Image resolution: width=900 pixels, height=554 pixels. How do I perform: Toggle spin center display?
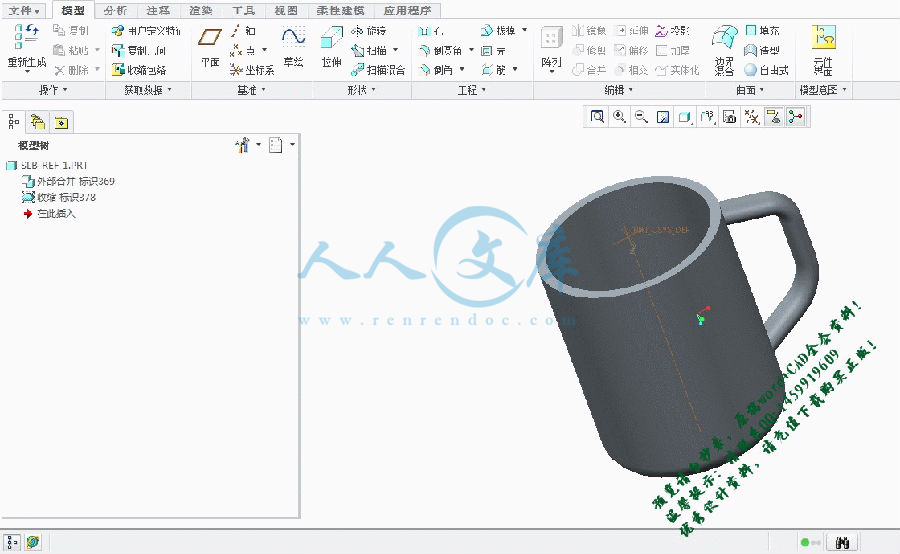click(796, 117)
